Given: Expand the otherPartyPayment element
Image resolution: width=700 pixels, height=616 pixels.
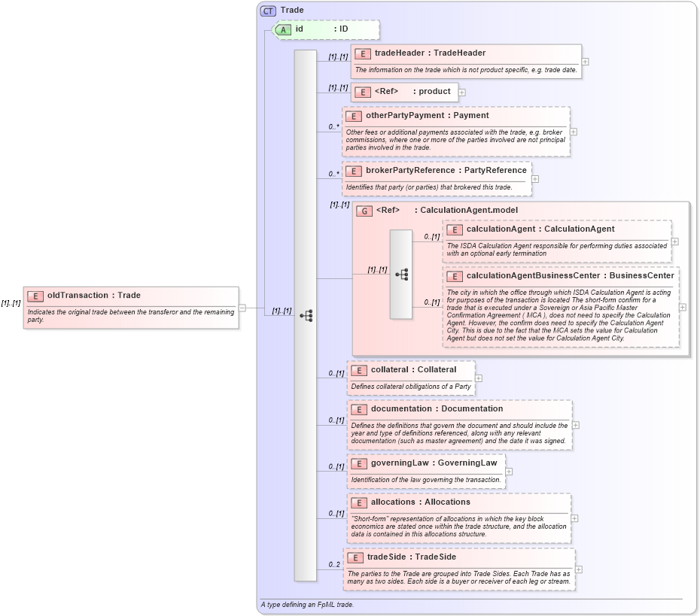Looking at the screenshot, I should point(574,131).
